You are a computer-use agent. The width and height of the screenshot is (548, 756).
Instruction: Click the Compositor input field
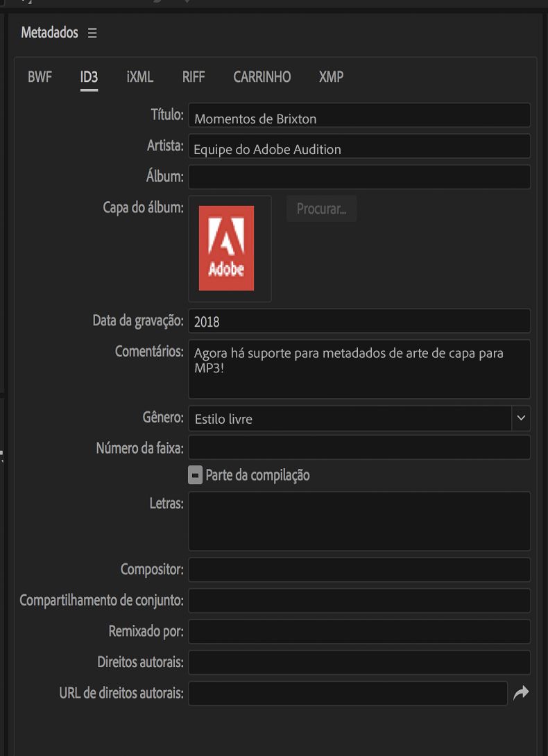click(x=359, y=570)
